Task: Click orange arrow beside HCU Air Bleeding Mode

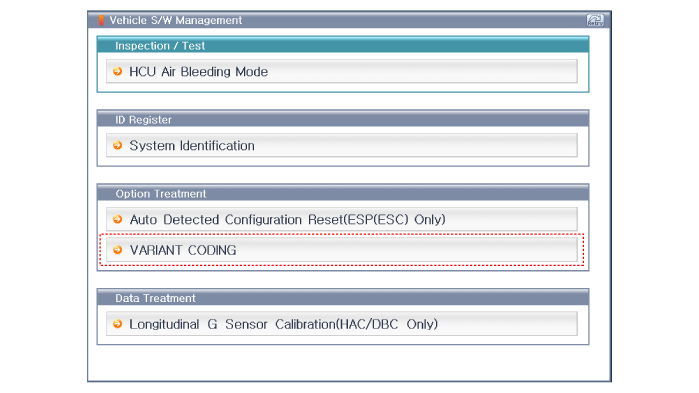Action: point(118,71)
